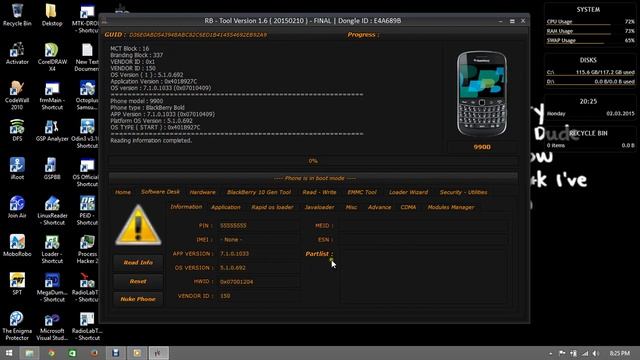Click the Nuke Phone button
The image size is (640, 360).
tap(138, 299)
